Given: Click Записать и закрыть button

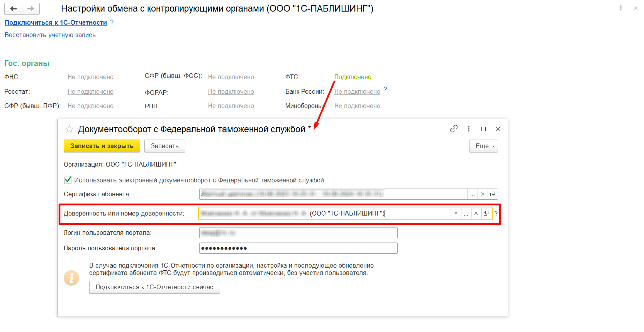Looking at the screenshot, I should [x=102, y=146].
